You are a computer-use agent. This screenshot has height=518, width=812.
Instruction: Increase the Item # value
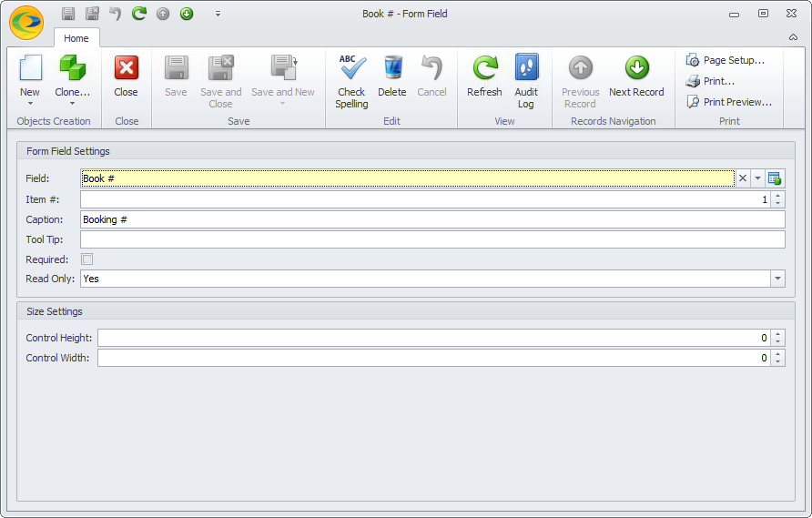click(x=777, y=196)
